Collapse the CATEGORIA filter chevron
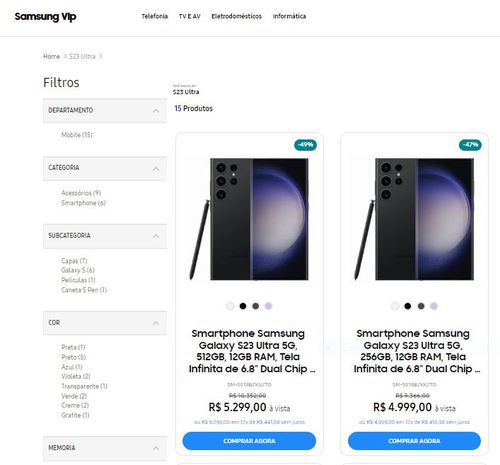 click(x=156, y=169)
